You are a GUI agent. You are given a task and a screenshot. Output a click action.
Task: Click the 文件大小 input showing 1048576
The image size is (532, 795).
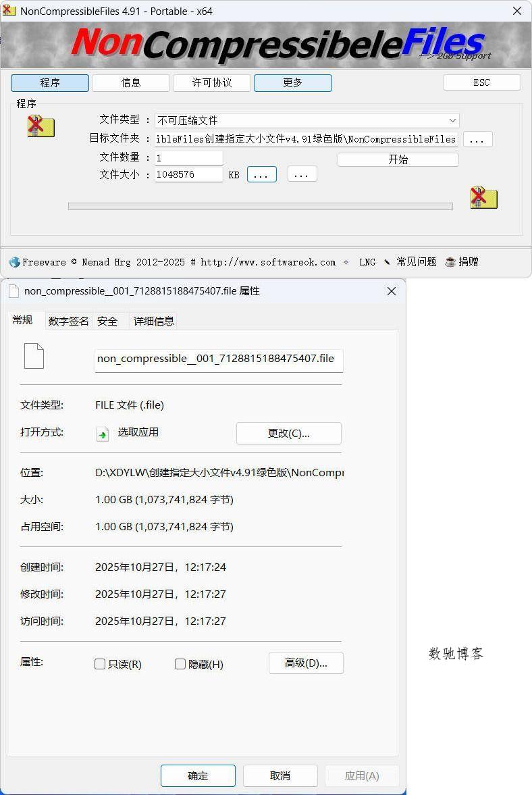[x=188, y=174]
